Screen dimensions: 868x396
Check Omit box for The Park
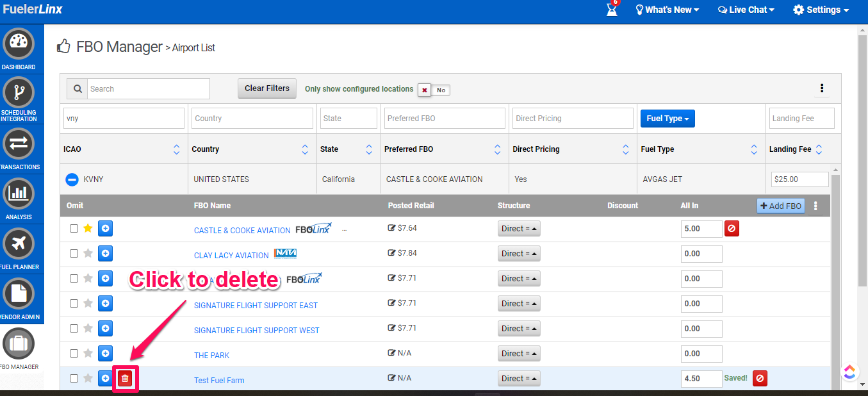click(74, 353)
